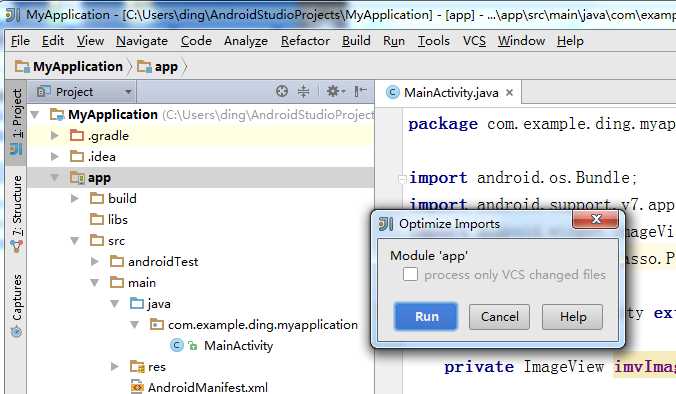Click the package statement line in editor

coord(542,124)
